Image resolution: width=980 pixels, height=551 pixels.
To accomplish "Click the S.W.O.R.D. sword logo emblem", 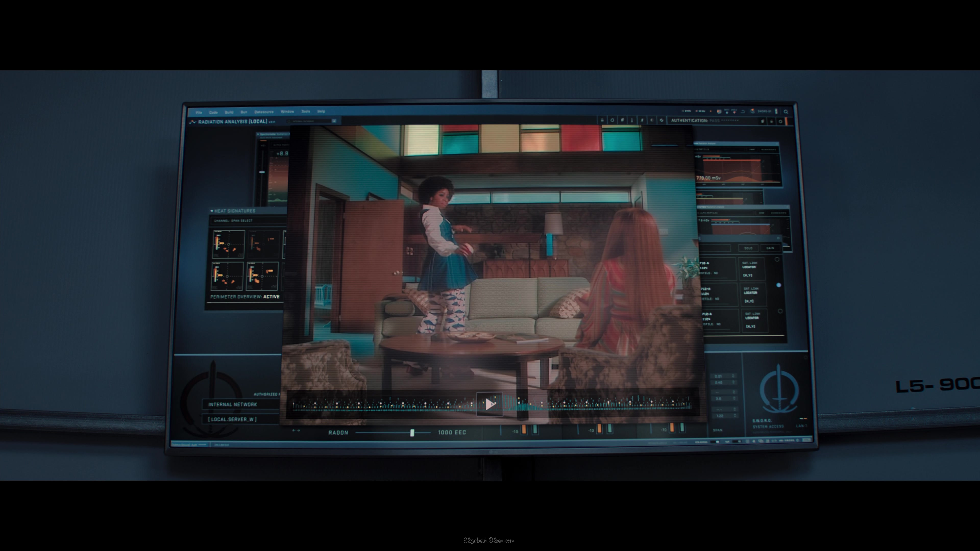I will point(779,390).
